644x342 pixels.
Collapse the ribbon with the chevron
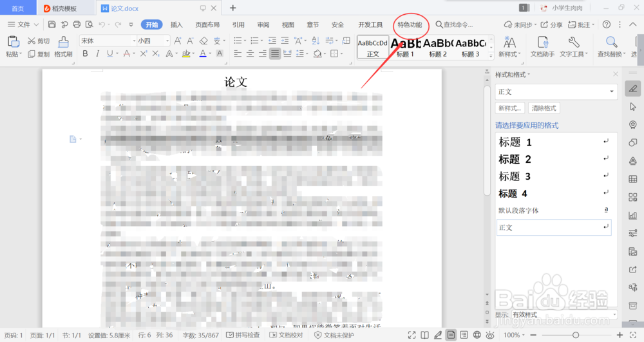pyautogui.click(x=633, y=24)
